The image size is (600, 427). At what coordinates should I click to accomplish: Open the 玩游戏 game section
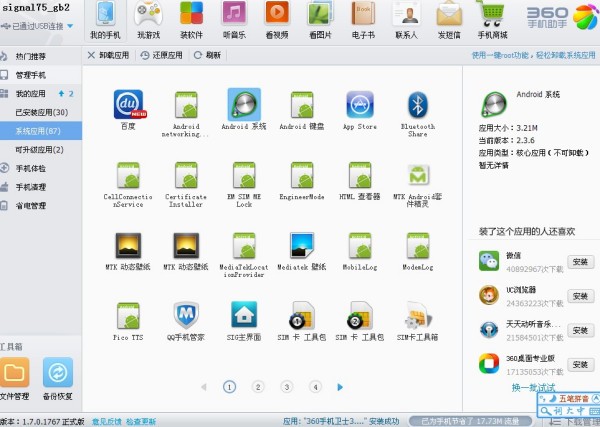(148, 21)
